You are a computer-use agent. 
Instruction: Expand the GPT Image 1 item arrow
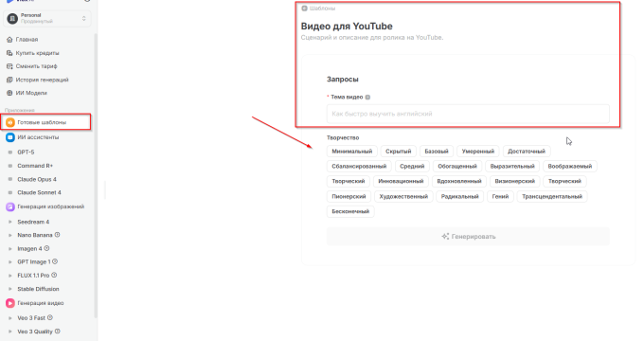tap(10, 261)
